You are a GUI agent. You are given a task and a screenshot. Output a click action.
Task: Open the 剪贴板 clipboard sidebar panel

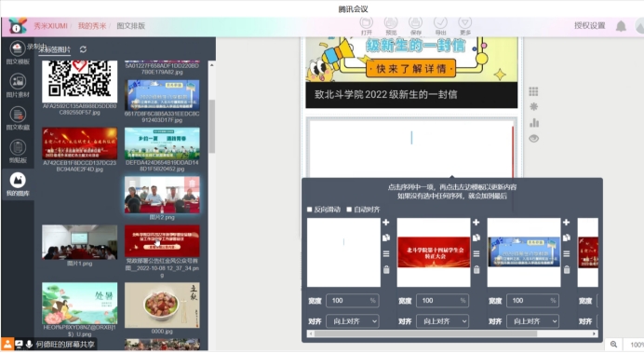[x=18, y=151]
